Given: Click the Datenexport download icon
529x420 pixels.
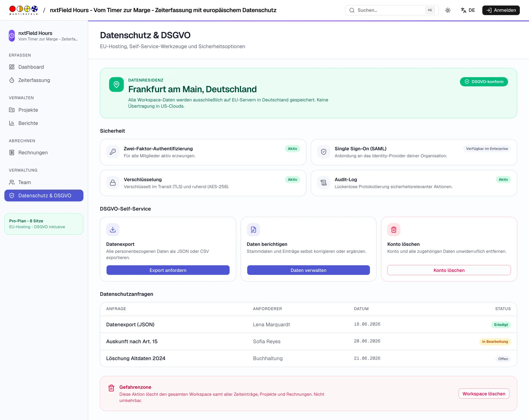Looking at the screenshot, I should coord(113,230).
